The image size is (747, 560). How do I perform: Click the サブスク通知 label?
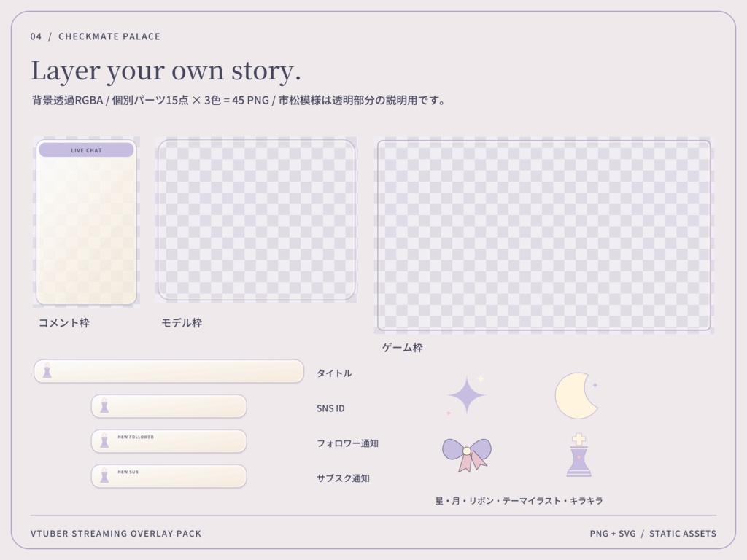click(x=344, y=478)
